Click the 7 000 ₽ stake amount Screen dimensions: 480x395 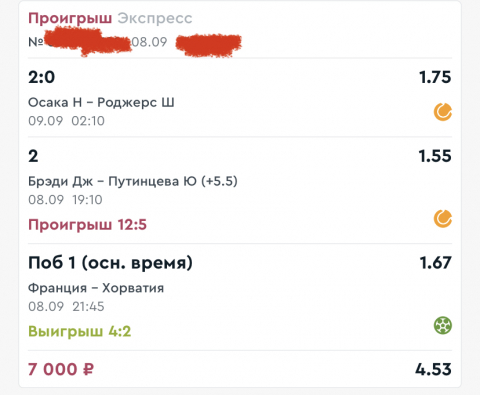tap(61, 369)
